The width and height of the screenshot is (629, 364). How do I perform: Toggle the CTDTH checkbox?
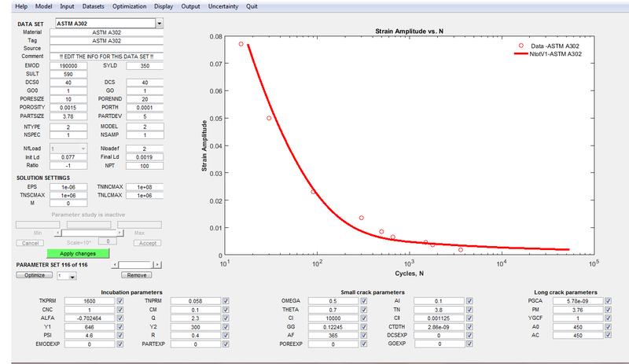[469, 327]
